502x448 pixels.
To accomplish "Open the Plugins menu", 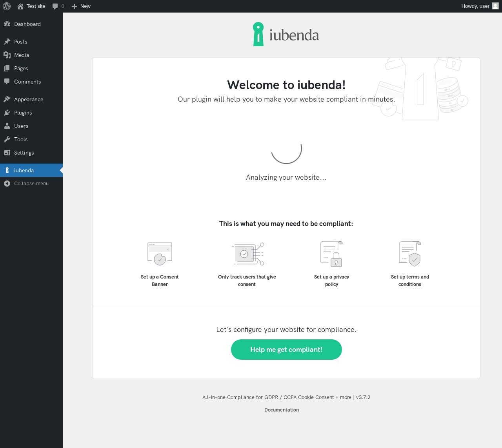I will click(x=31, y=113).
